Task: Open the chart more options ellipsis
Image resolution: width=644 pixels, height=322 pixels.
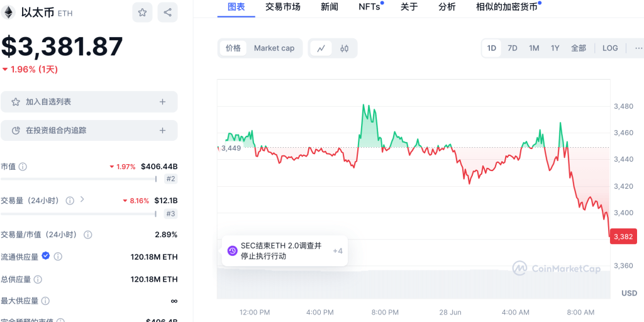Action: (638, 48)
